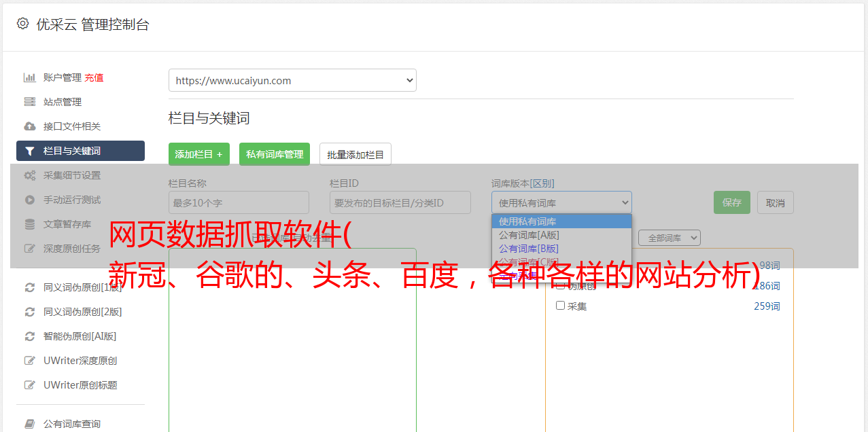This screenshot has width=868, height=432.
Task: Click the green 保存 button
Action: coord(732,202)
